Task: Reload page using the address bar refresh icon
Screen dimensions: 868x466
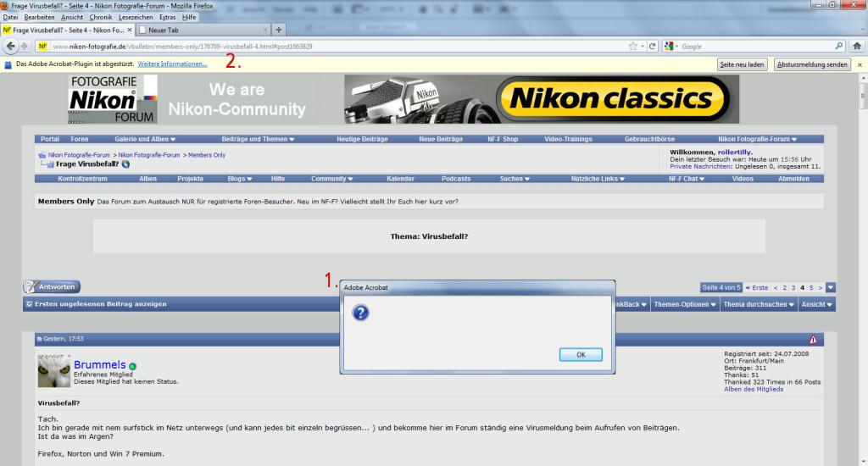Action: coord(652,47)
